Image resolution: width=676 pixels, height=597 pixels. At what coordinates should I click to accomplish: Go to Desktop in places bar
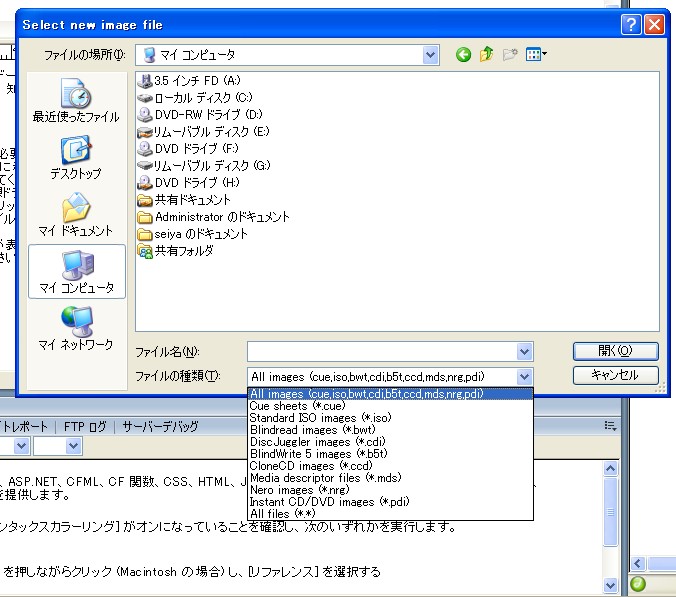76,159
